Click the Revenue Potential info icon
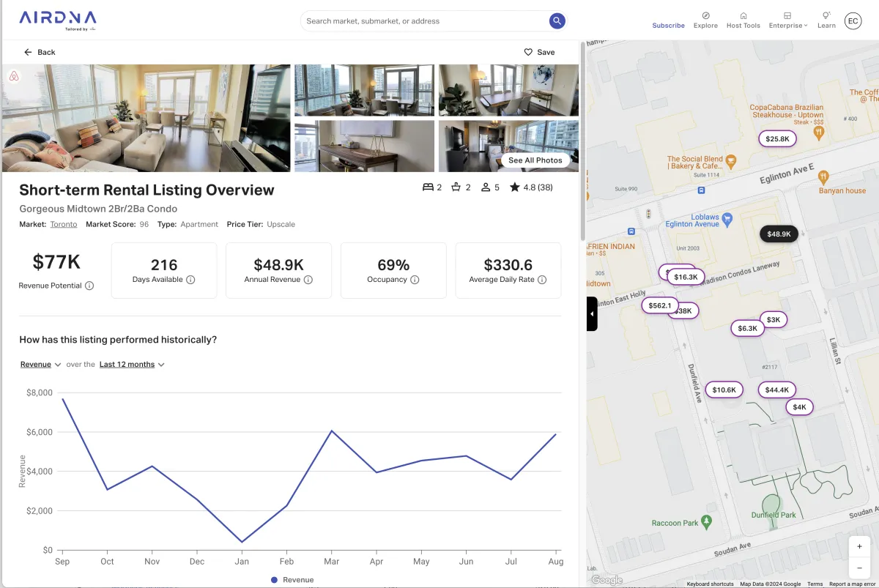Image resolution: width=879 pixels, height=588 pixels. [x=89, y=286]
